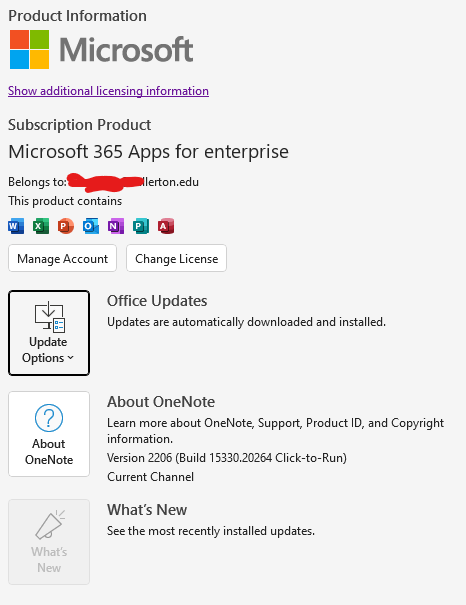Click the 'What's New' section heading

click(x=147, y=510)
